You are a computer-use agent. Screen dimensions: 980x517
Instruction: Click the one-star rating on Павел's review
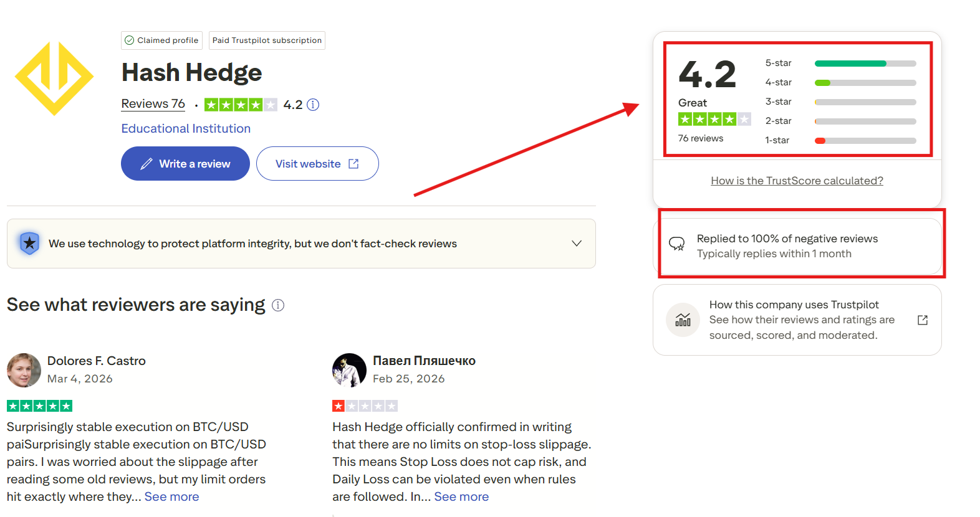[x=365, y=406]
